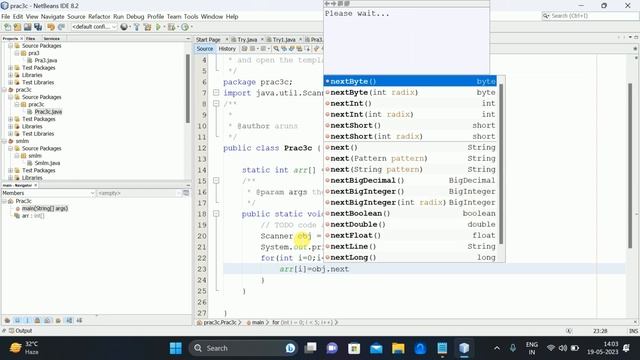Open the Tools menu
This screenshot has height=360, width=640.
[x=191, y=17]
